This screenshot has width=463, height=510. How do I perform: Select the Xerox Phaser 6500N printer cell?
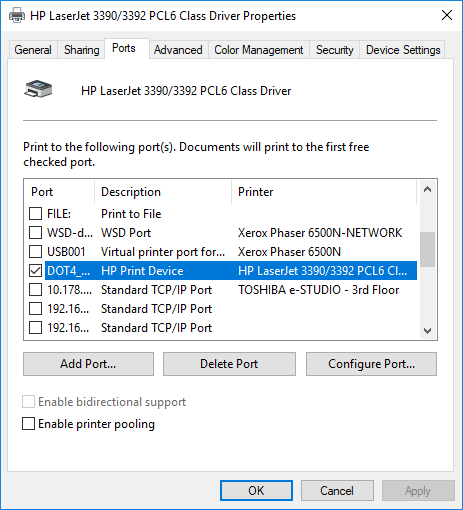point(289,252)
